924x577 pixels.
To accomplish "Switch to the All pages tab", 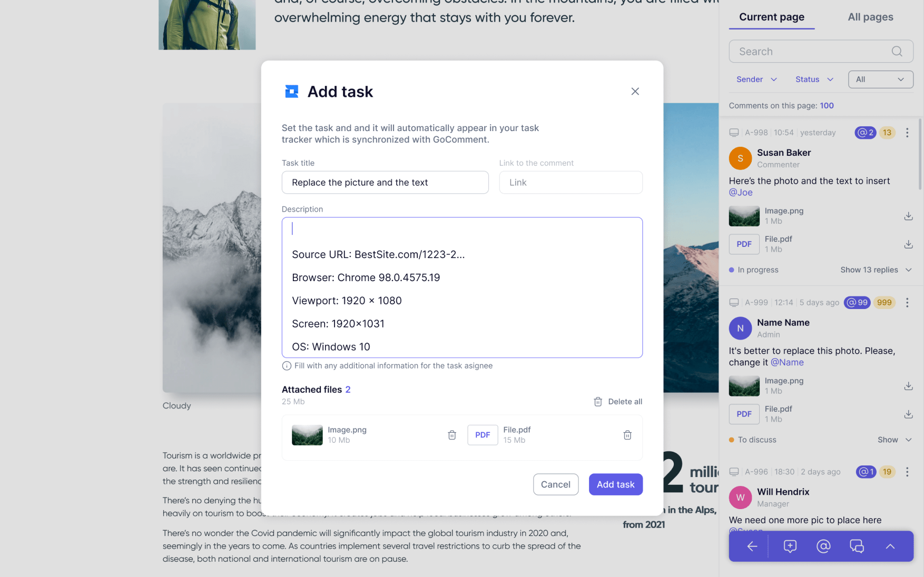I will [x=870, y=17].
